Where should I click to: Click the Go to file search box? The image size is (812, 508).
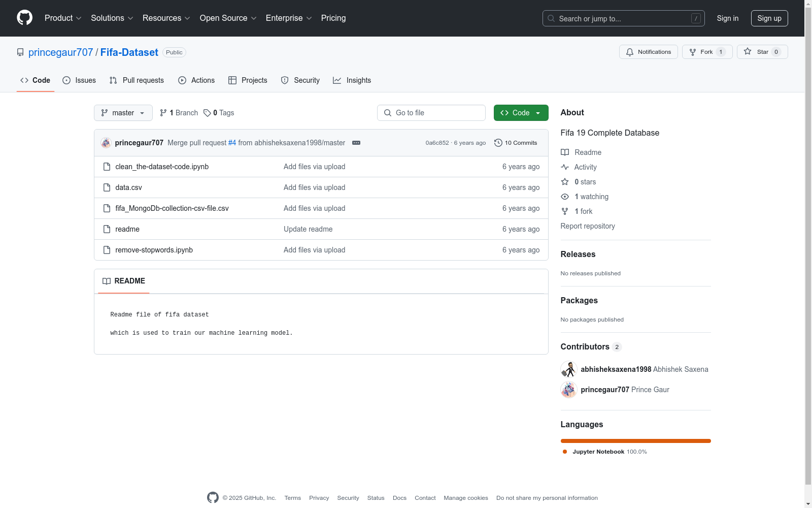pos(431,113)
